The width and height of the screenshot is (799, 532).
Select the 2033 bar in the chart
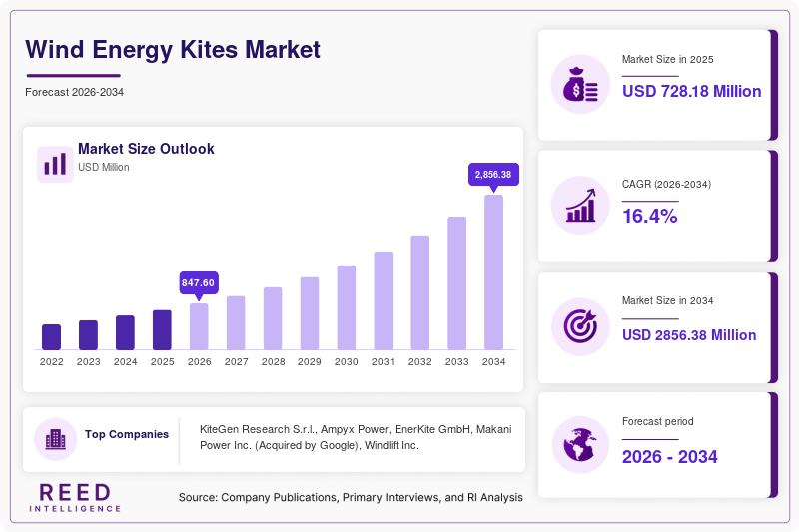coord(457,283)
